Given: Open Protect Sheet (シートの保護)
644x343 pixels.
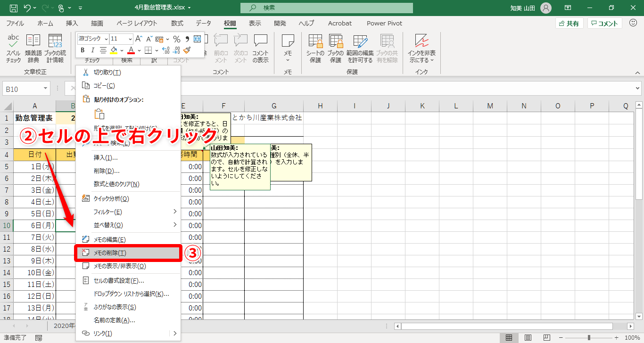Looking at the screenshot, I should (x=315, y=49).
